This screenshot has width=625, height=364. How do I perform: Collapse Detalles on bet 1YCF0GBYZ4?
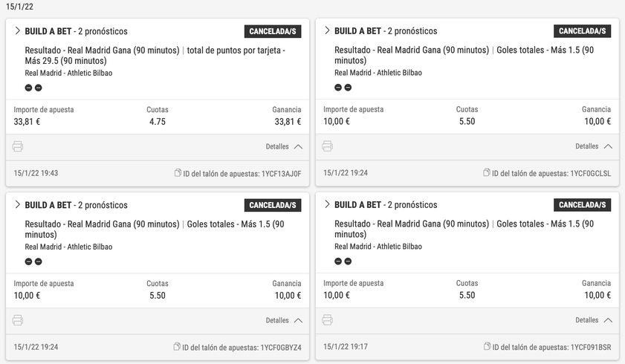[284, 320]
